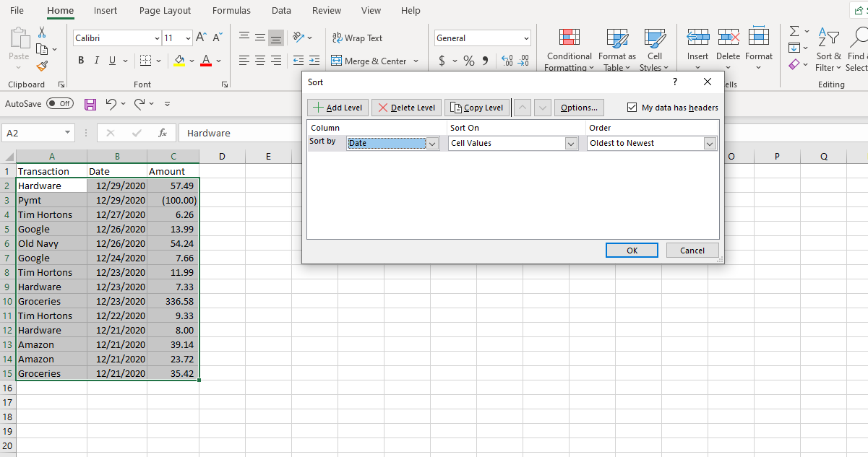Image resolution: width=868 pixels, height=457 pixels.
Task: Open the font size dropdown
Action: pyautogui.click(x=189, y=38)
